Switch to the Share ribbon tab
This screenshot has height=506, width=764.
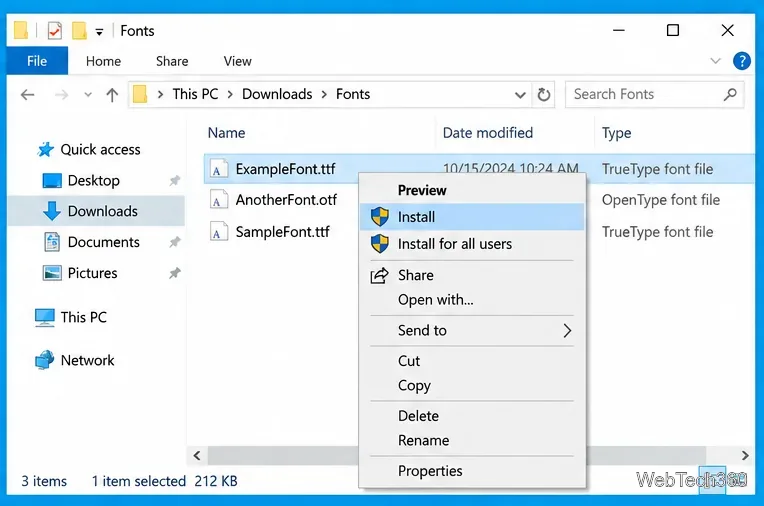click(172, 61)
